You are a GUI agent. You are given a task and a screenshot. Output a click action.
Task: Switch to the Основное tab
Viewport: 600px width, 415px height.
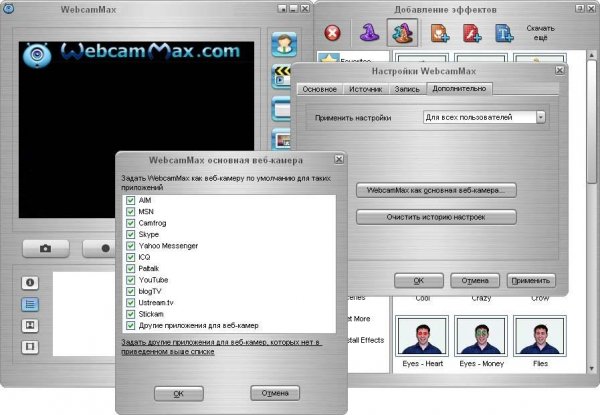(x=320, y=89)
